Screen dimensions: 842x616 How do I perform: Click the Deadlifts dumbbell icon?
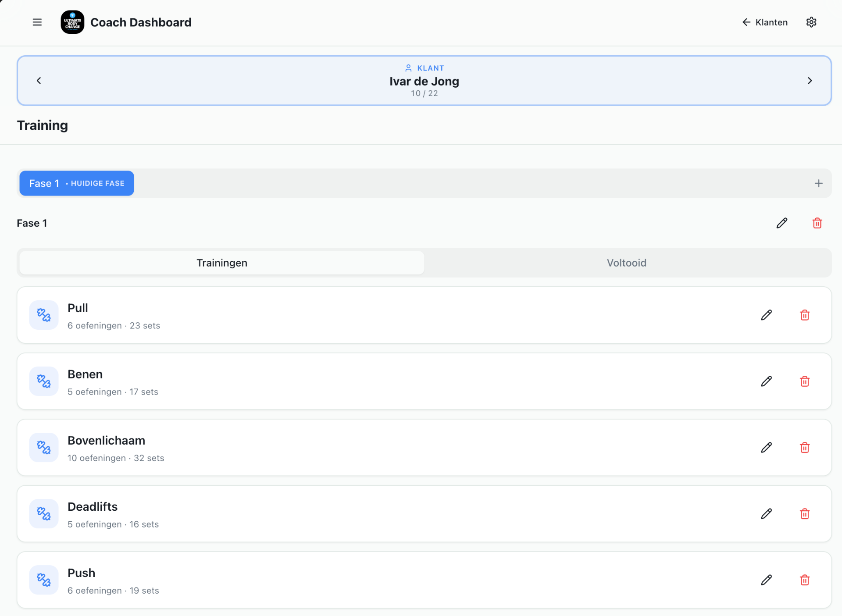coord(44,514)
